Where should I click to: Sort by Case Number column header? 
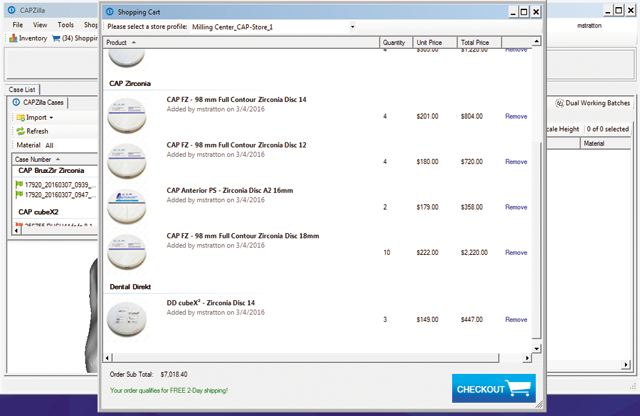[x=55, y=159]
